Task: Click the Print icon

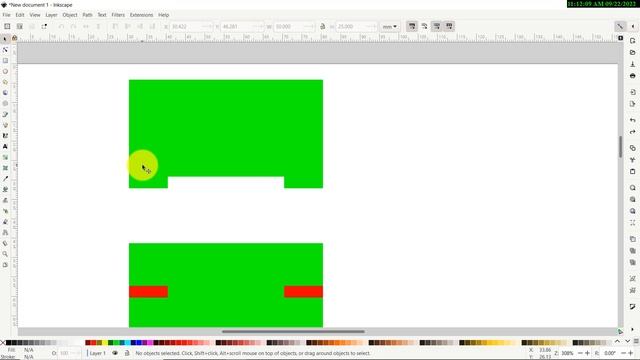Action: pyautogui.click(x=633, y=76)
